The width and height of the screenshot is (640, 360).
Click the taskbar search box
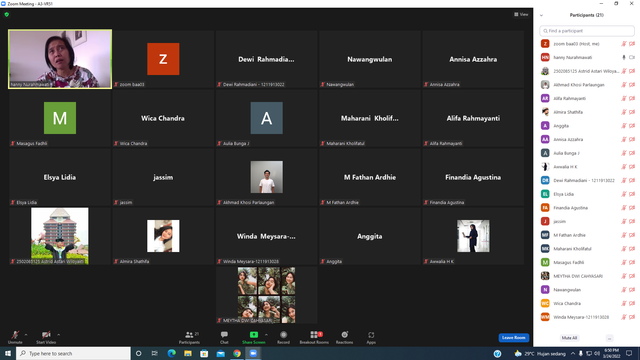73,353
